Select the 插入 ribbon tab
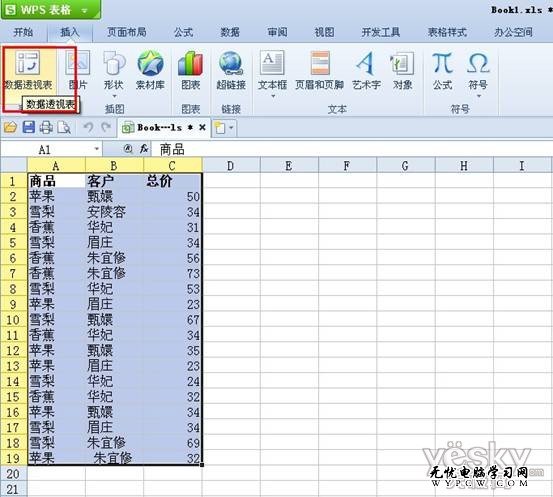The height and width of the screenshot is (497, 553). pyautogui.click(x=70, y=32)
